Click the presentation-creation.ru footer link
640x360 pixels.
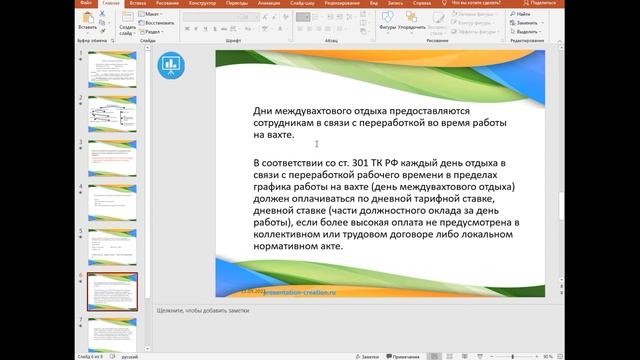point(300,292)
